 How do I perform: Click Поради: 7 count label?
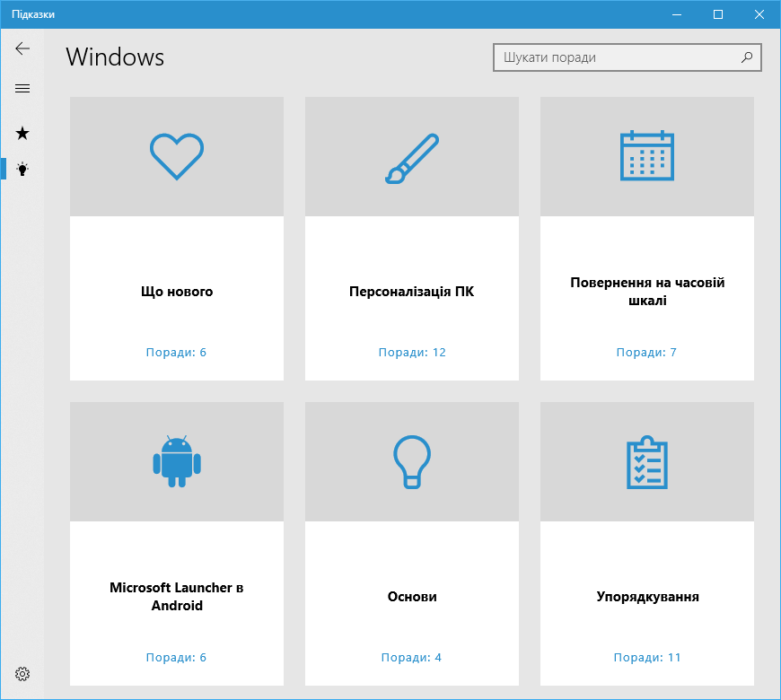click(646, 352)
